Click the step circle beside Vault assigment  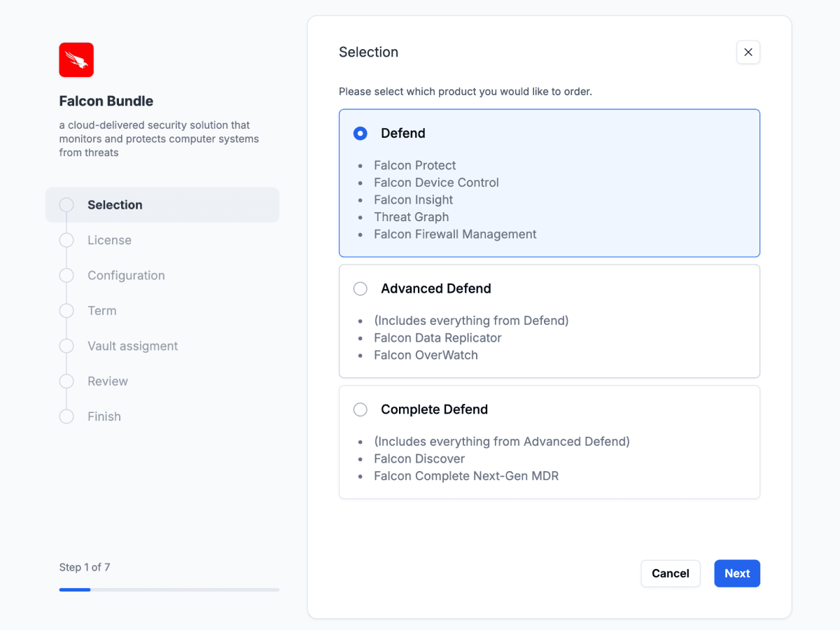coord(66,346)
